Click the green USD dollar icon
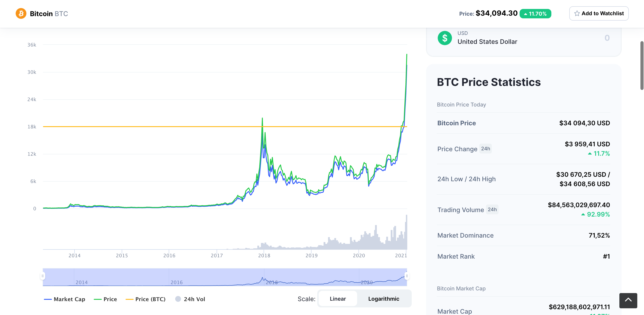Image resolution: width=644 pixels, height=315 pixels. click(x=444, y=38)
